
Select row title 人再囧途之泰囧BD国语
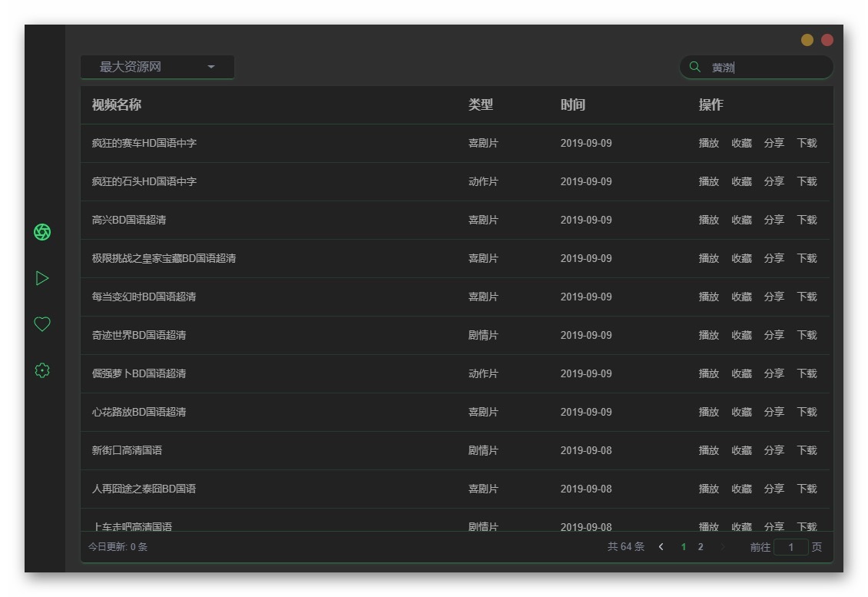(144, 489)
